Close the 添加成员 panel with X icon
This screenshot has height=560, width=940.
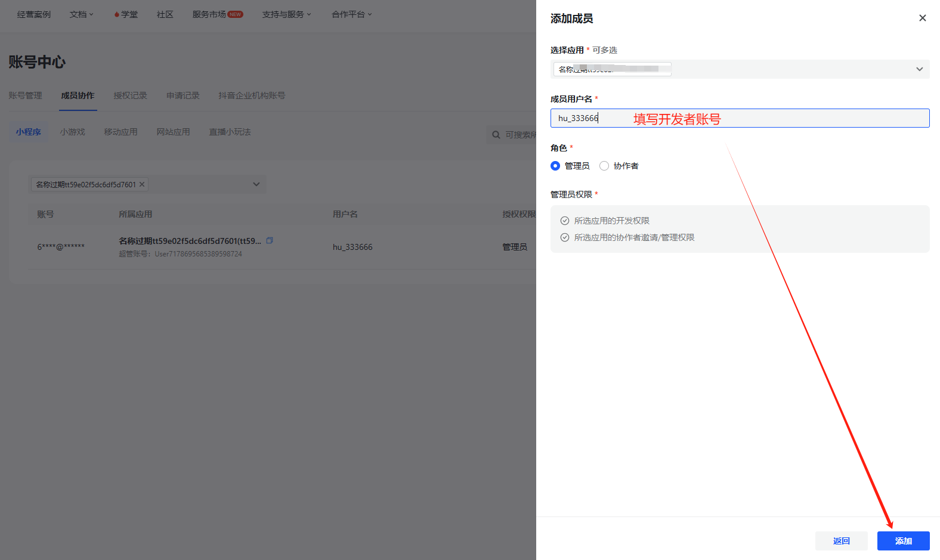(x=922, y=18)
